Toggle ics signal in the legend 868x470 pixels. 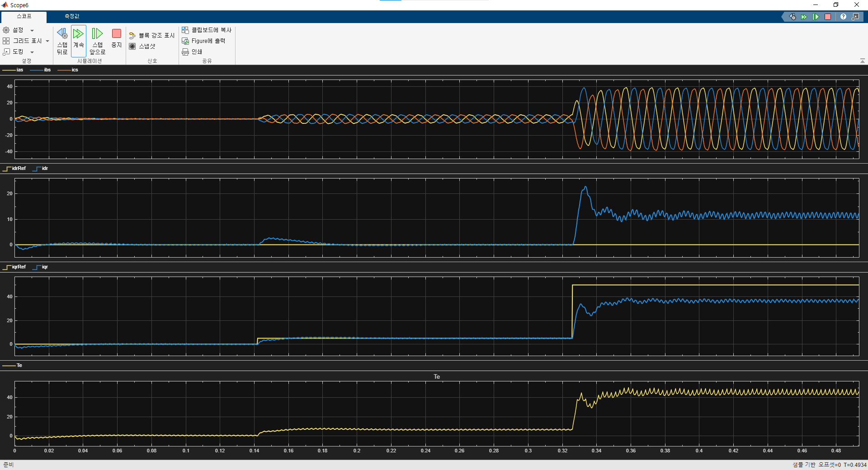pos(68,70)
